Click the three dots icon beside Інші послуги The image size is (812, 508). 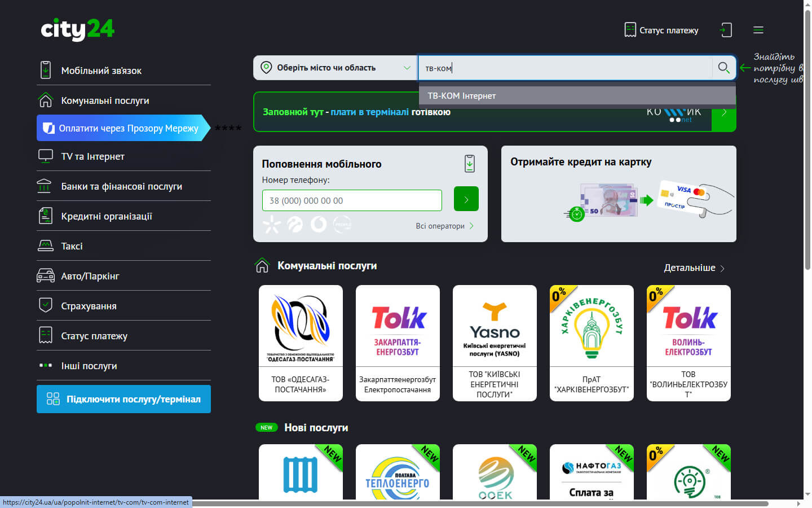tap(45, 365)
